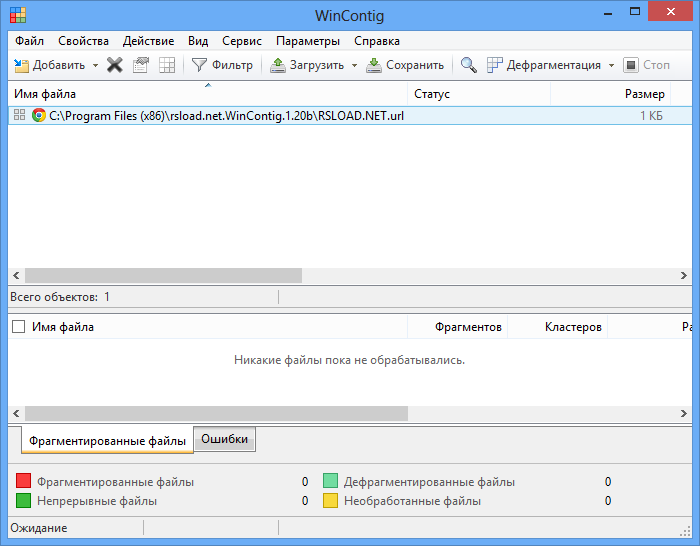Click the red Фрагментированные файлы swatch
Image resolution: width=700 pixels, height=546 pixels.
pos(23,481)
